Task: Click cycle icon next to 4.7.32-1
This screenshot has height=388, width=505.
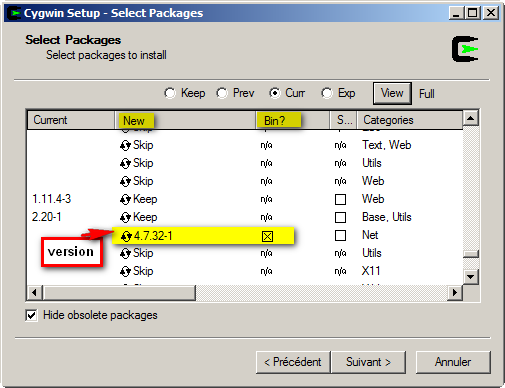Action: (126, 236)
